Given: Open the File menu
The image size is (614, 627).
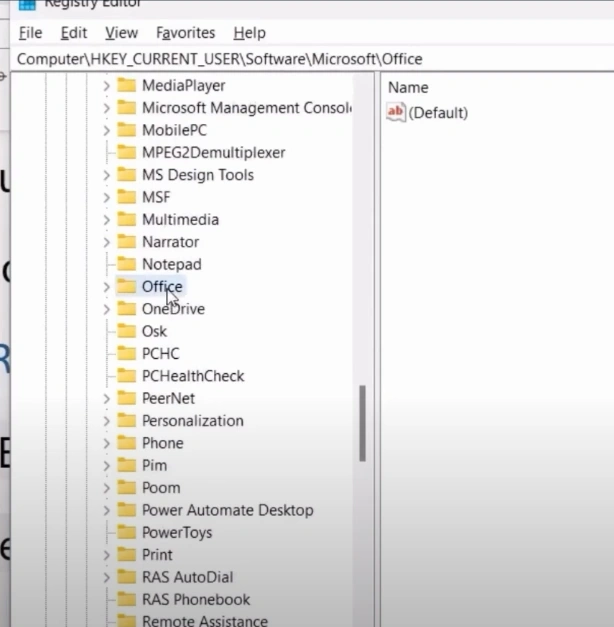Looking at the screenshot, I should pos(30,33).
